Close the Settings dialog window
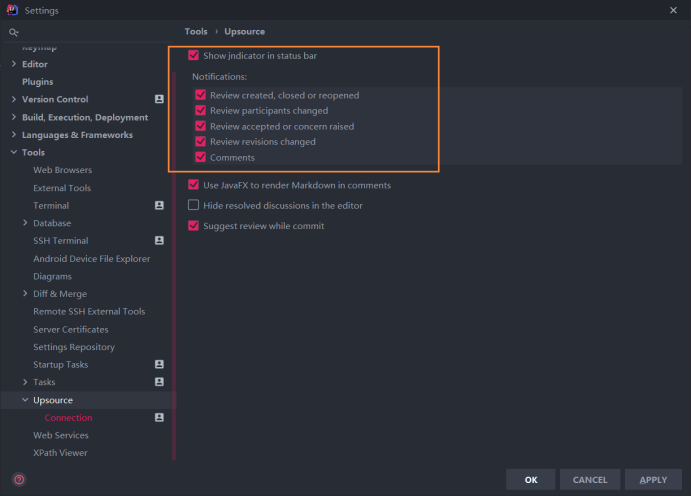This screenshot has width=691, height=496. [673, 10]
